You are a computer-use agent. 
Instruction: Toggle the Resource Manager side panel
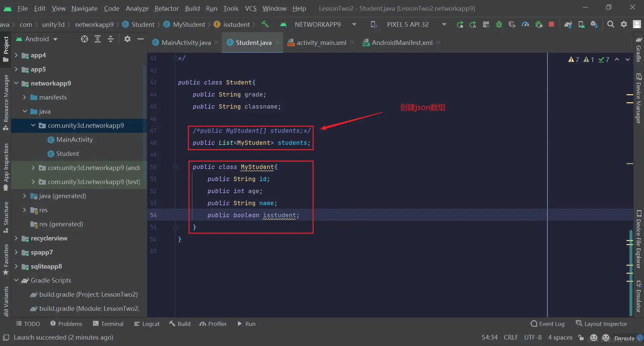[x=6, y=102]
